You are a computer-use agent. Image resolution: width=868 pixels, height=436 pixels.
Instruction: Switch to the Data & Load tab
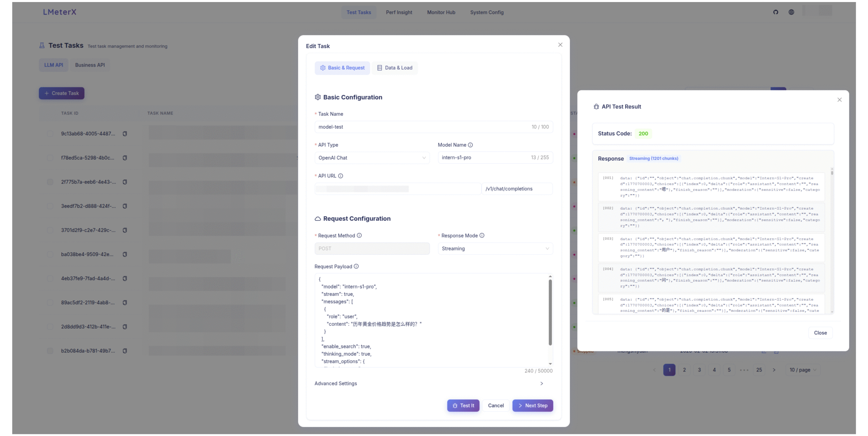(x=394, y=68)
